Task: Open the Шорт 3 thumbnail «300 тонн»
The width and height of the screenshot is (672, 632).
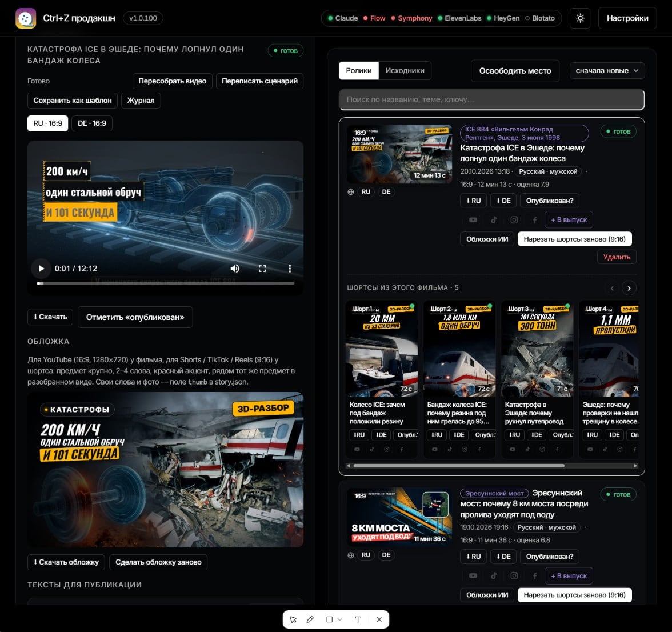Action: [537, 349]
